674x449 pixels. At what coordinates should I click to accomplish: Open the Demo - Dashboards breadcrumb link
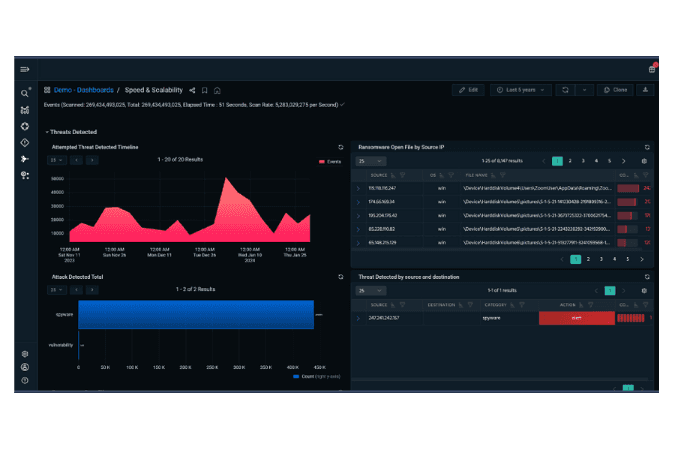(84, 90)
